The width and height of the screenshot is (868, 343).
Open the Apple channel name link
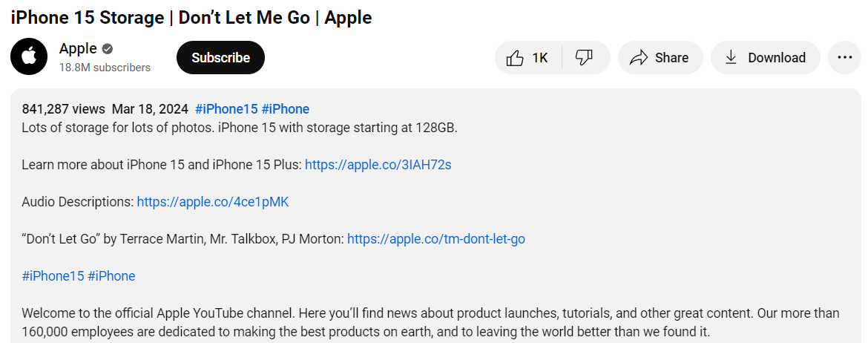point(78,49)
